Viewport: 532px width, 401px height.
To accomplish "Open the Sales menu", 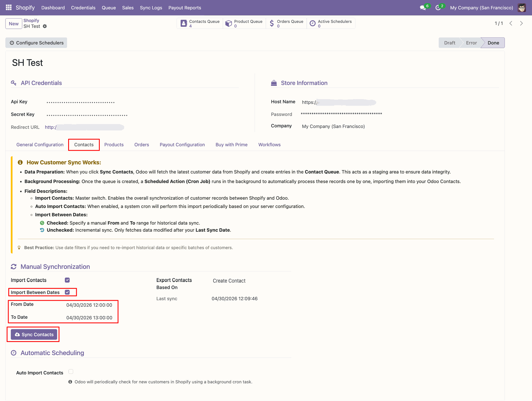I will 128,8.
